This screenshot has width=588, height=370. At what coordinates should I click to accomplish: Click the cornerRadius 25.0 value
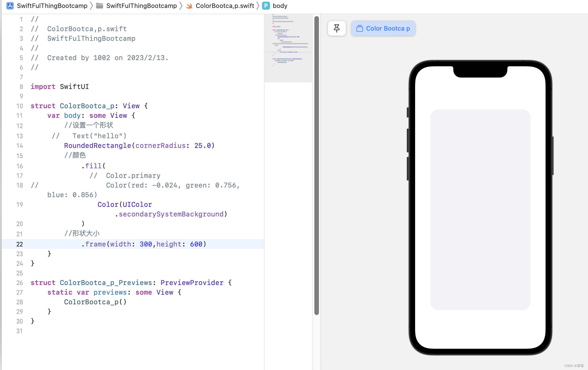click(x=202, y=146)
